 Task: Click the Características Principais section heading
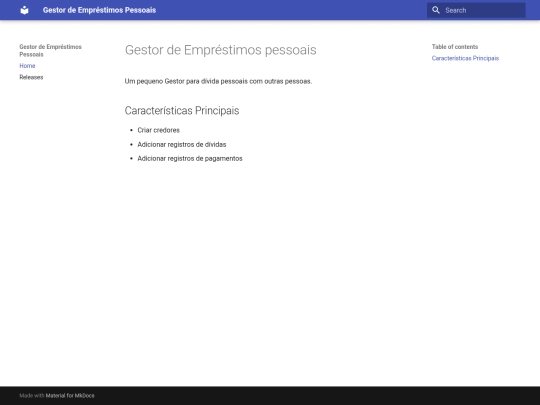click(182, 111)
